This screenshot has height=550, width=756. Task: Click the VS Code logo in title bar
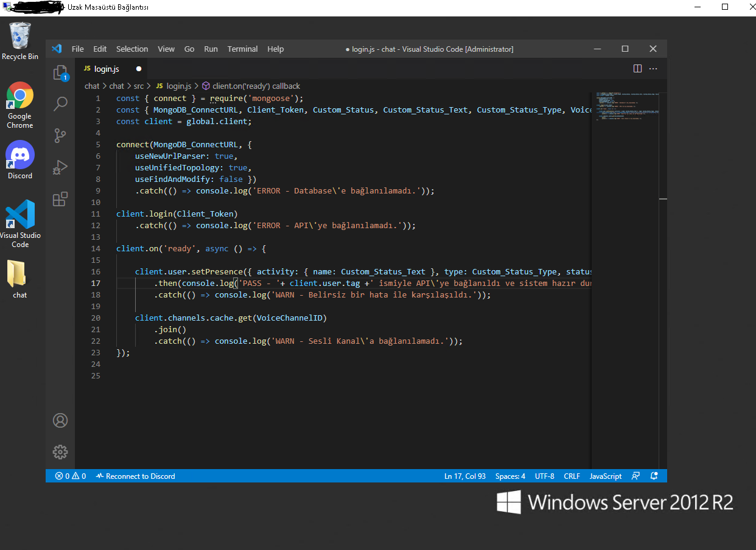[x=57, y=49]
